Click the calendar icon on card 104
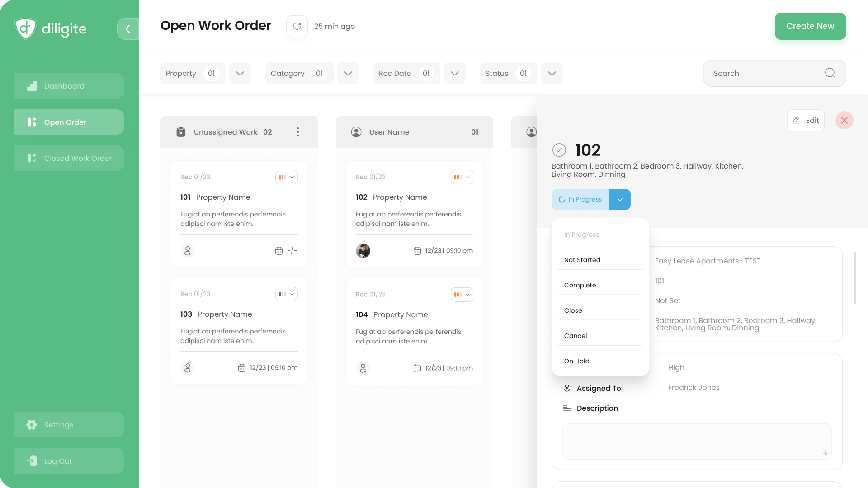Screen dimensions: 868x488 tap(417, 368)
